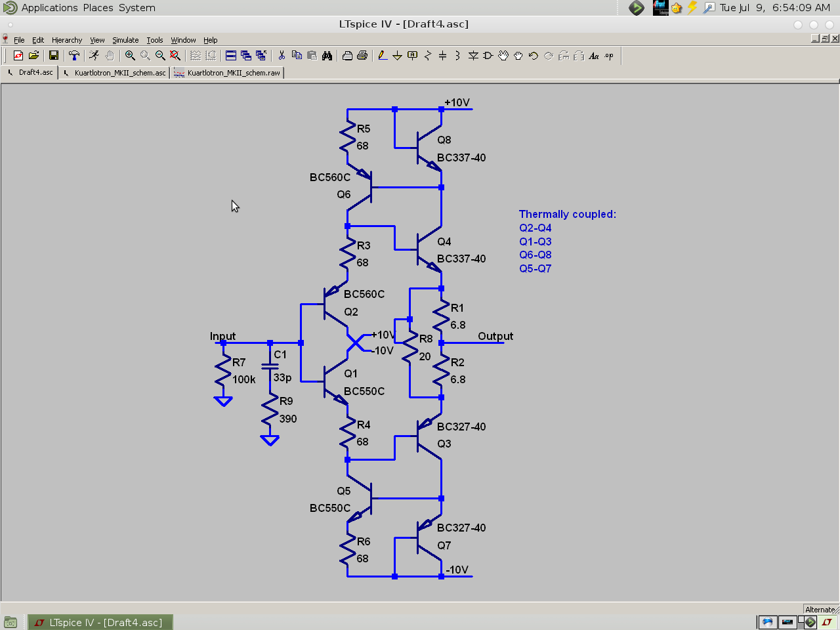
Task: Open the File menu
Action: [x=19, y=40]
